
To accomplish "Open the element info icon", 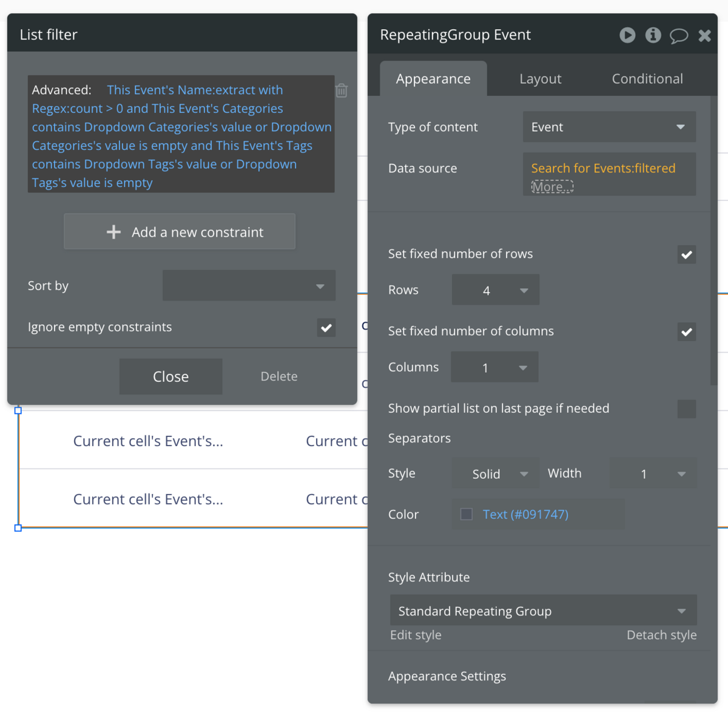I will pos(653,35).
